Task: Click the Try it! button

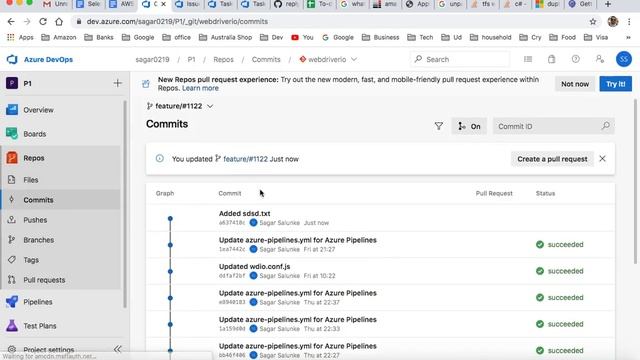Action: point(616,84)
